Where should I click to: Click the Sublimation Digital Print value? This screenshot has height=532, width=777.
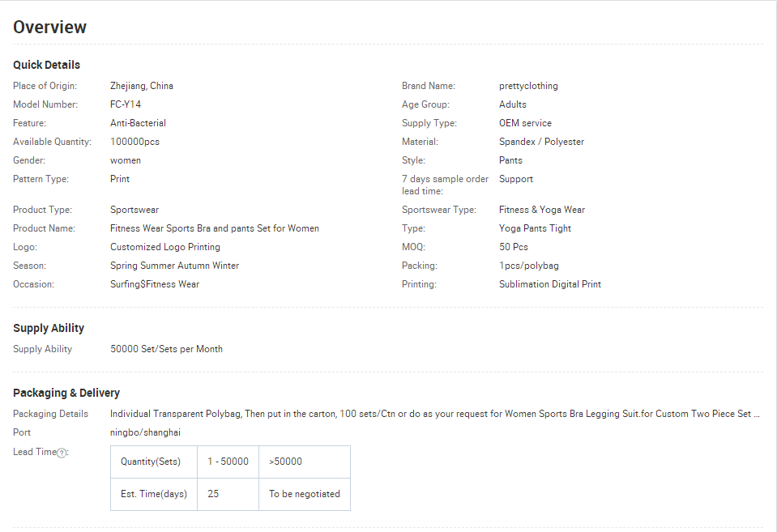coord(550,284)
